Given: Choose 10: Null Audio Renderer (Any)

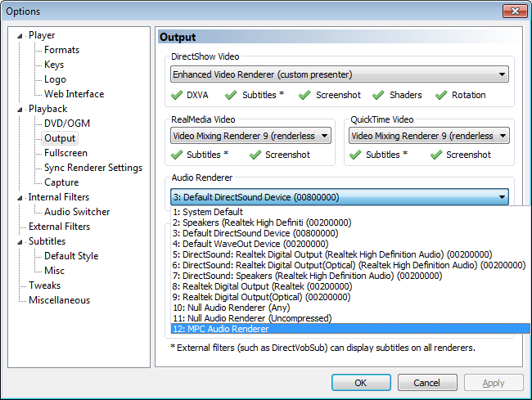Looking at the screenshot, I should [x=350, y=308].
